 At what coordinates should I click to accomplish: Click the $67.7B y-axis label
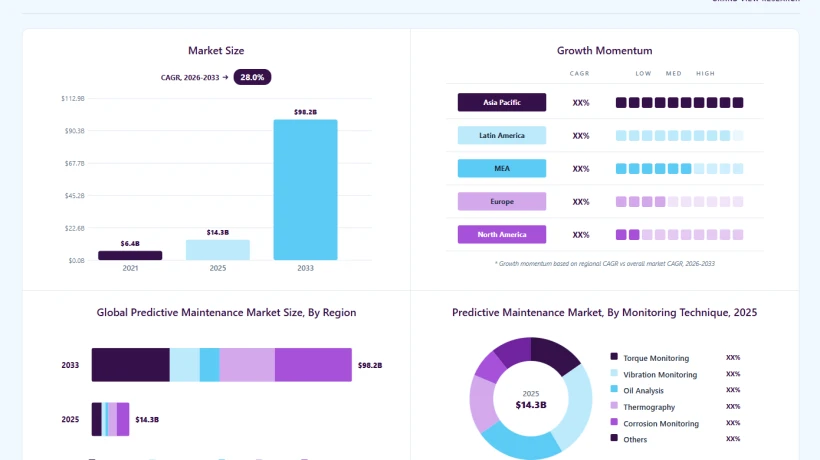pyautogui.click(x=74, y=163)
